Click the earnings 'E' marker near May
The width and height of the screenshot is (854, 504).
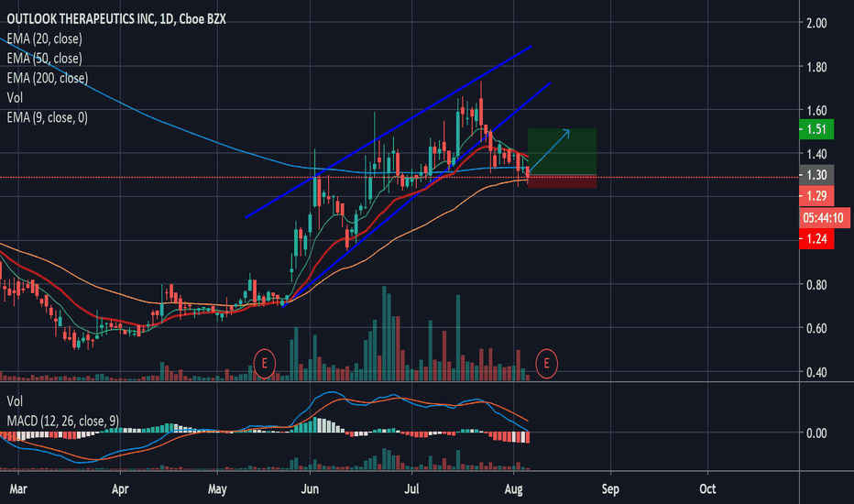pos(265,363)
